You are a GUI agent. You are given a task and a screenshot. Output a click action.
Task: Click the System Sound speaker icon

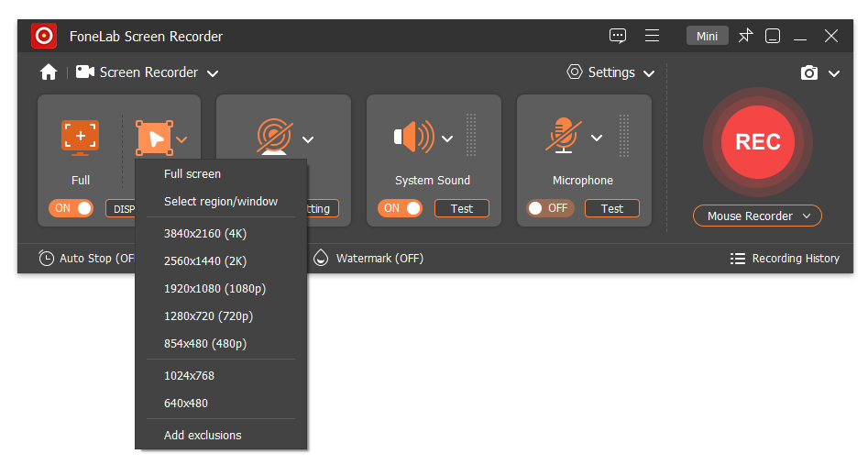(414, 137)
